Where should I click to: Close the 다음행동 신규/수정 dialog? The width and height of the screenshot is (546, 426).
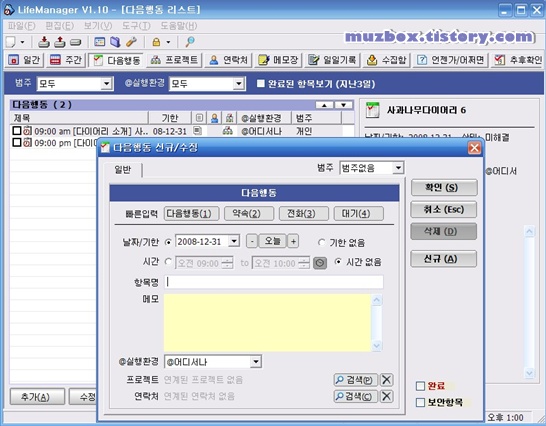474,148
